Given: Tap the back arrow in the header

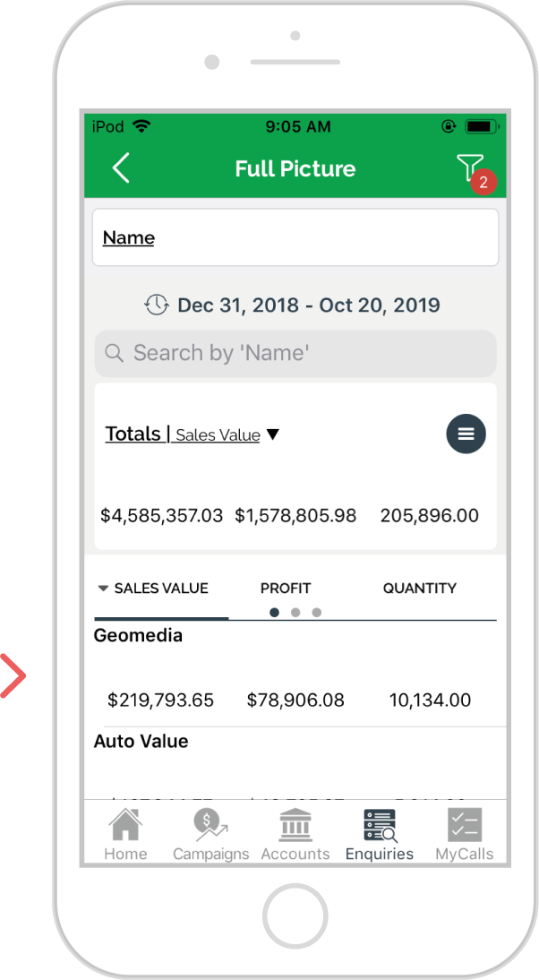Looking at the screenshot, I should [121, 168].
